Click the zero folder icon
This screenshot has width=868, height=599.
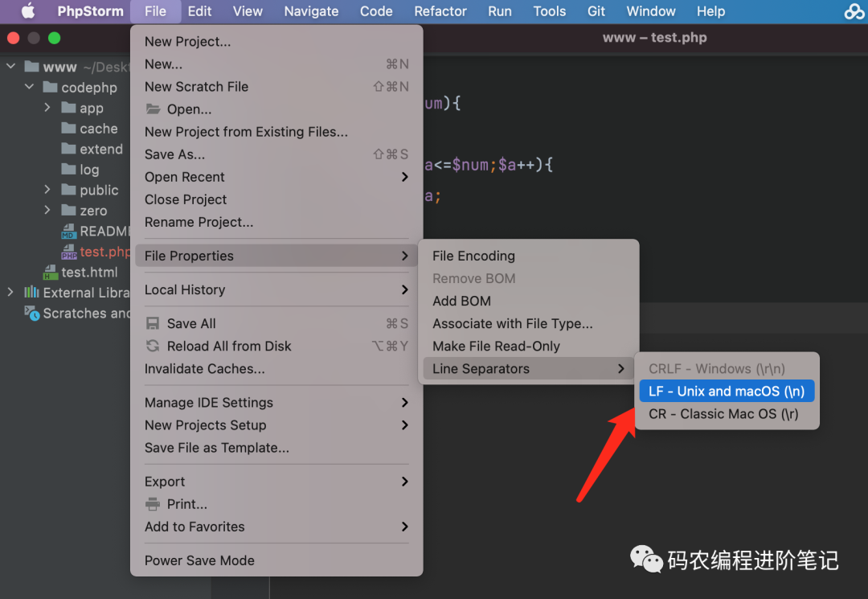click(68, 211)
